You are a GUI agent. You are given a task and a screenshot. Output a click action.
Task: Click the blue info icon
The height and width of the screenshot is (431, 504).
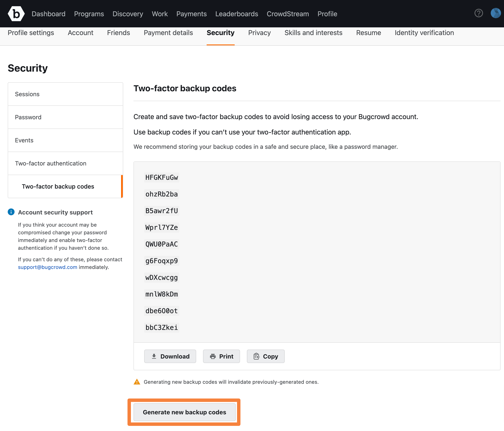click(x=11, y=212)
